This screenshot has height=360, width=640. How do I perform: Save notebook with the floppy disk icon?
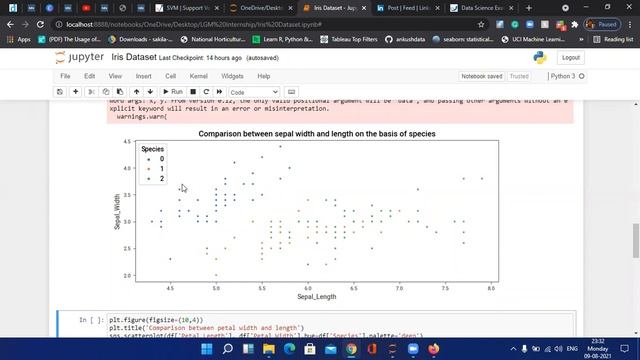pos(60,92)
